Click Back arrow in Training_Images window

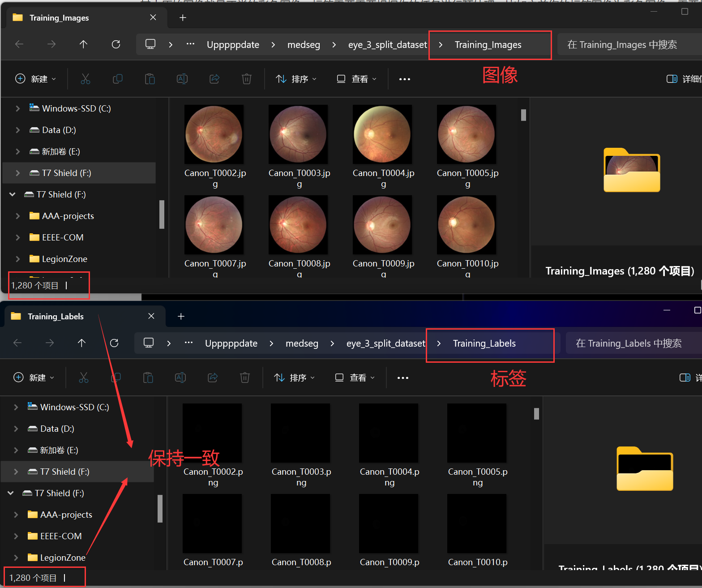coord(19,44)
